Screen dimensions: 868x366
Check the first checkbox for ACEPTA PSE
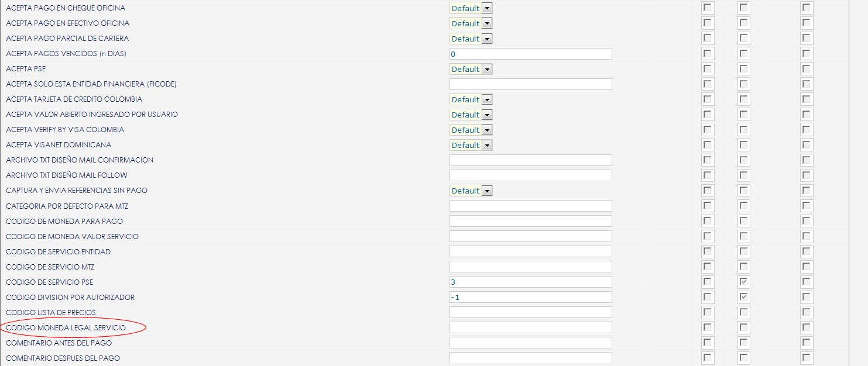tap(708, 69)
